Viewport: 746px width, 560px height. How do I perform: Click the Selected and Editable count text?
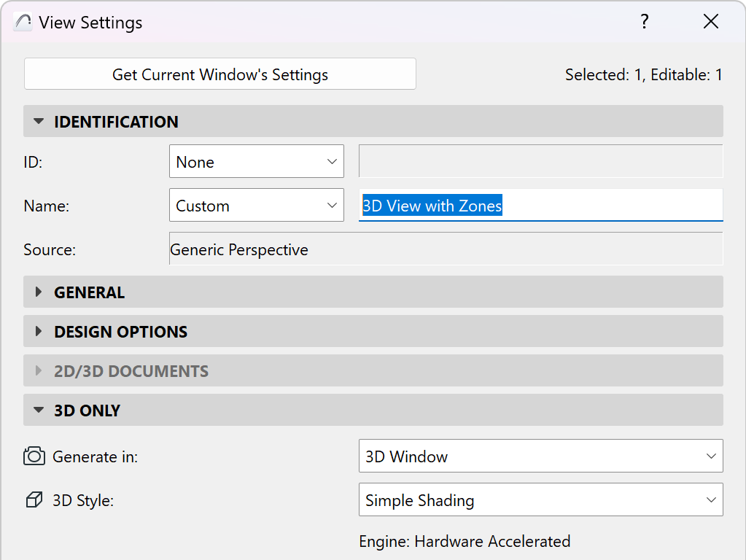643,74
